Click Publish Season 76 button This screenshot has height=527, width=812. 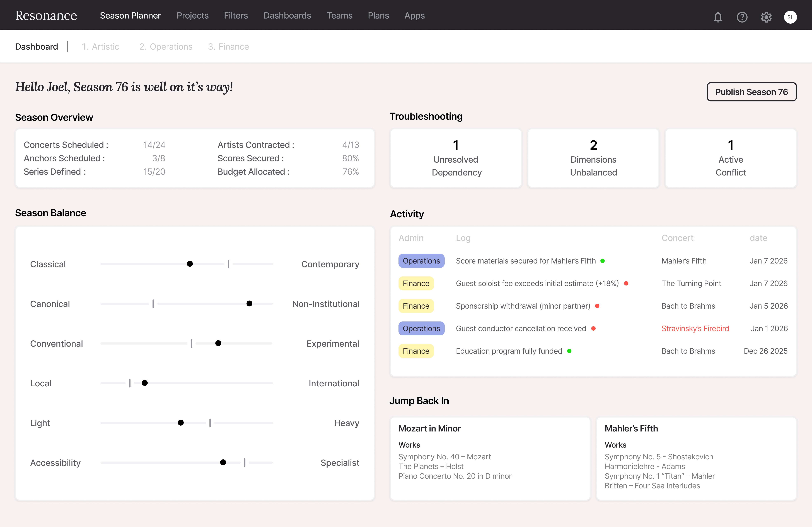751,92
